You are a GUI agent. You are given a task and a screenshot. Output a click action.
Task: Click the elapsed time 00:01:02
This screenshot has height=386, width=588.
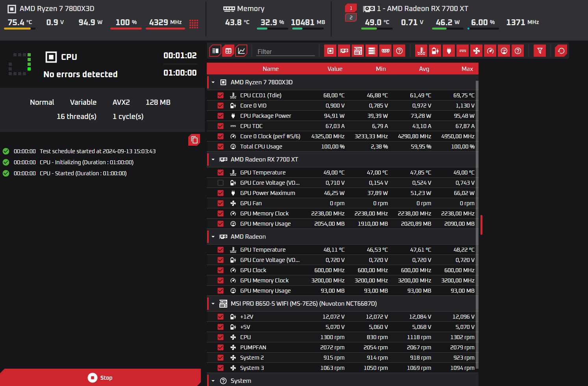click(x=180, y=56)
